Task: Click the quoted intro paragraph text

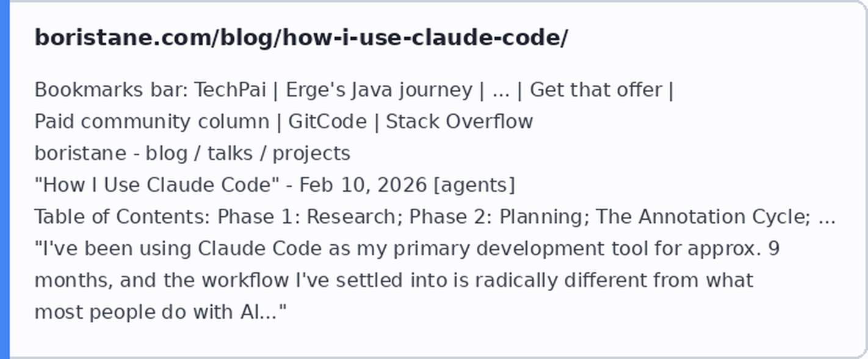Action: (407, 280)
